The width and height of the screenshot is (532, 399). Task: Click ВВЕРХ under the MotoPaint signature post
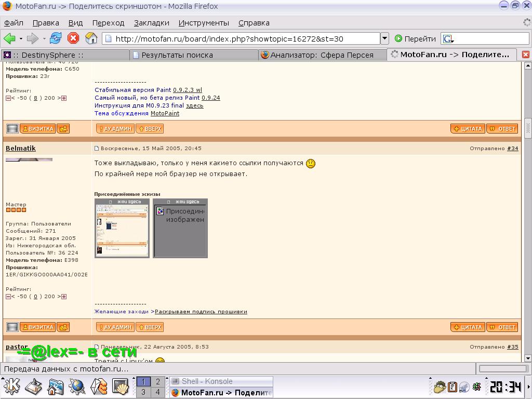click(x=150, y=129)
